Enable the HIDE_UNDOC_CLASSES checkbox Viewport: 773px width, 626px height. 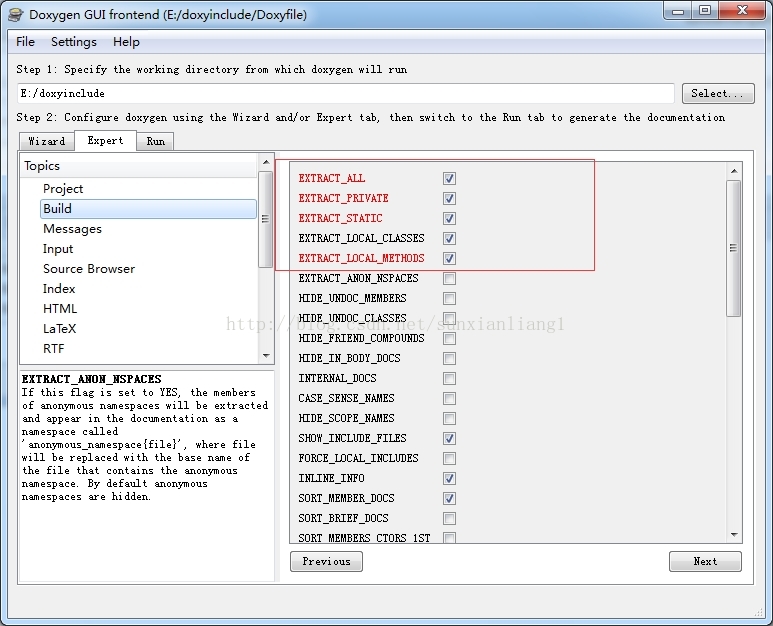coord(449,318)
